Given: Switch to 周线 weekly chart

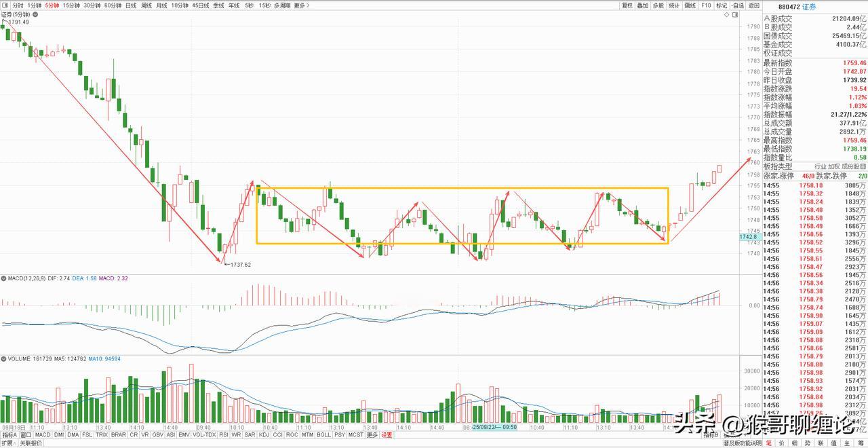Looking at the screenshot, I should 146,5.
